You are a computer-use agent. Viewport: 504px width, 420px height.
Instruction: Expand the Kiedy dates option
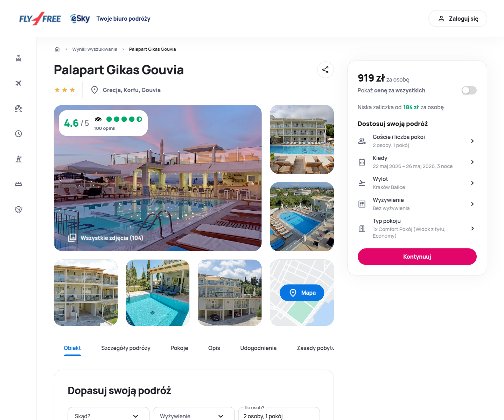417,162
